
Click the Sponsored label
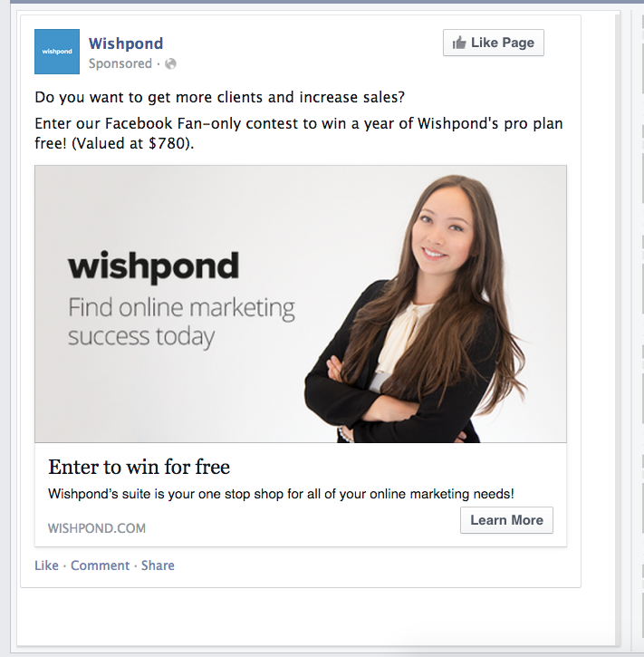120,63
